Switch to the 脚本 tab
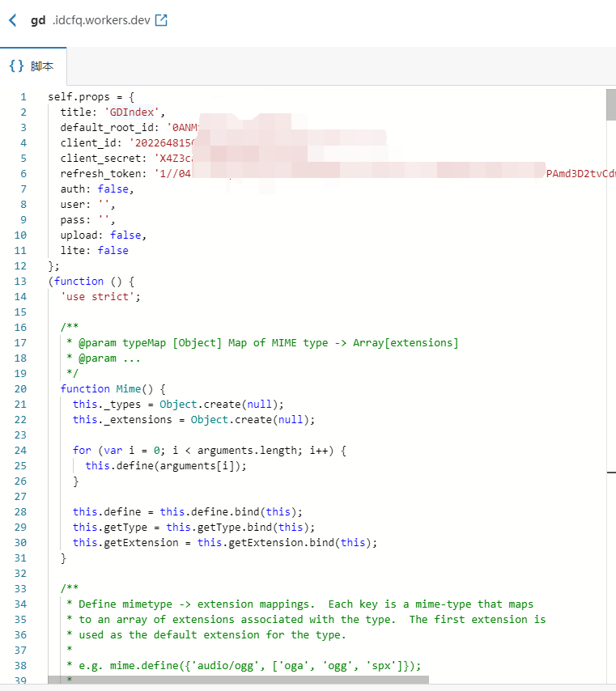Screen dimensions: 616x691 (x=42, y=66)
